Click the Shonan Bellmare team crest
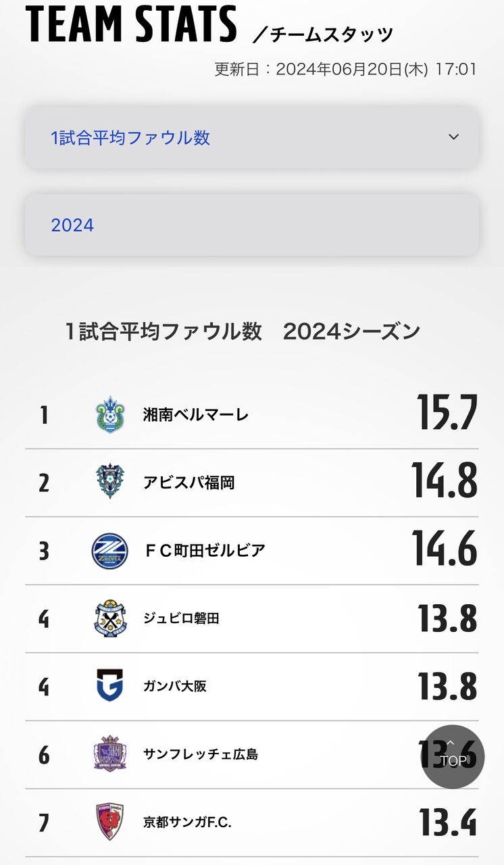Screen dimensions: 504x865 coord(109,414)
